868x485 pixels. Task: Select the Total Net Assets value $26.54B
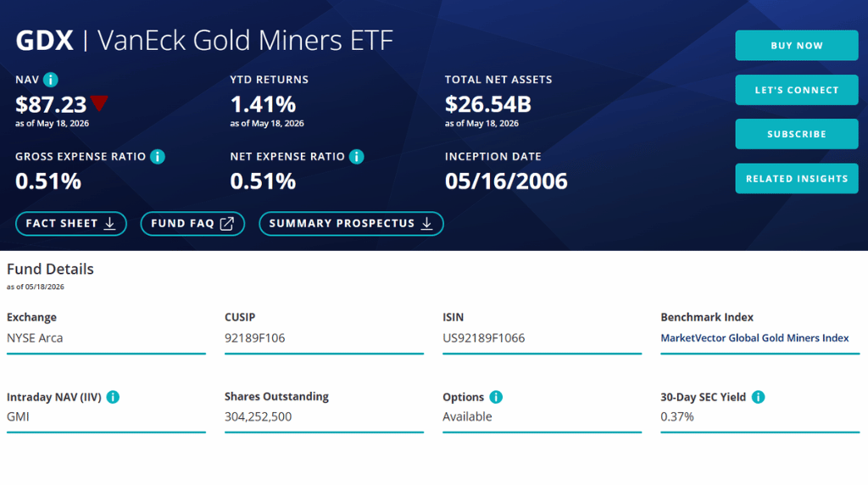click(x=488, y=104)
